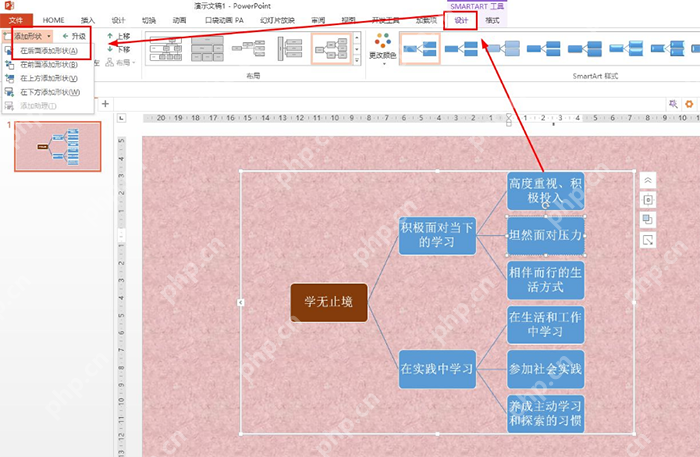Select 在上方添加形状(V) menu item
Screen dimensions: 700x457
coord(48,79)
